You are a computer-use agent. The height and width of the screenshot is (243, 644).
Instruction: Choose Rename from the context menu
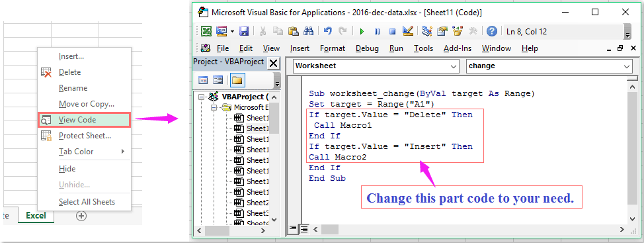84,88
